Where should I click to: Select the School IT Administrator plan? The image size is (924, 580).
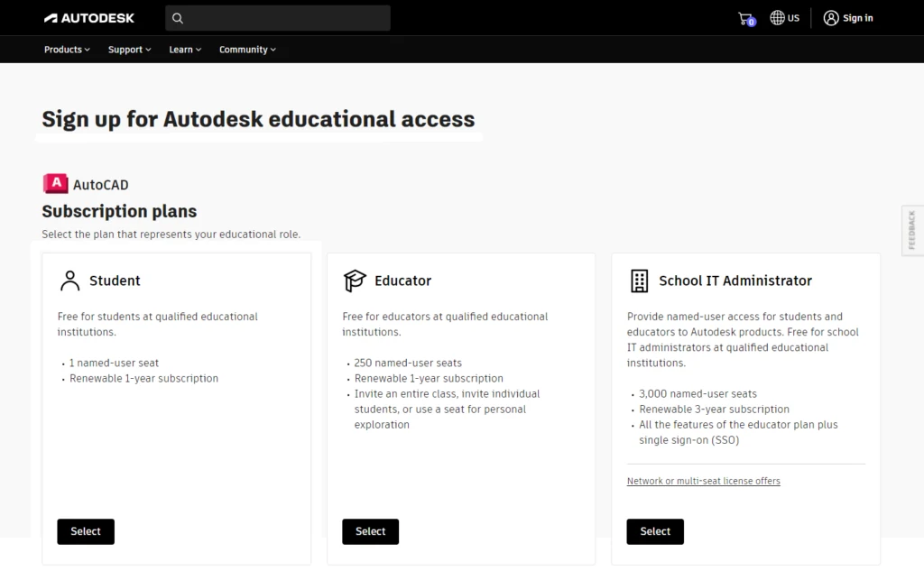point(655,531)
